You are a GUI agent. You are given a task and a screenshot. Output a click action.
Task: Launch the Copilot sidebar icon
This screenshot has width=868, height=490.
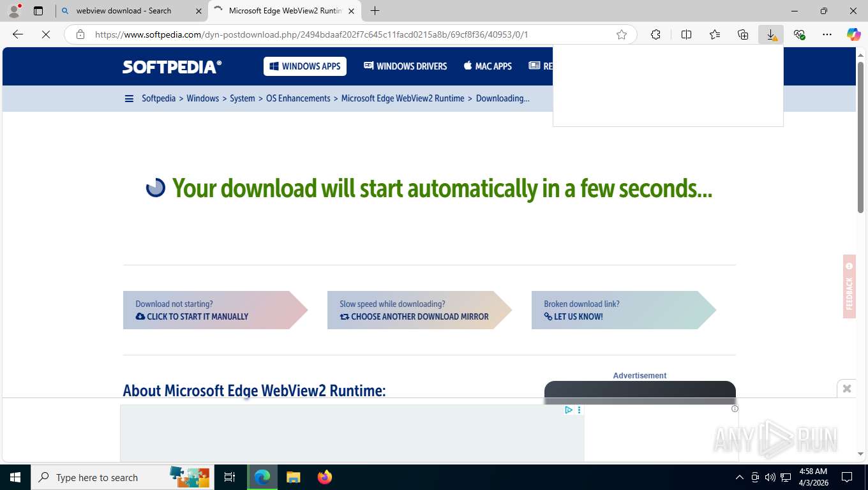pos(854,34)
